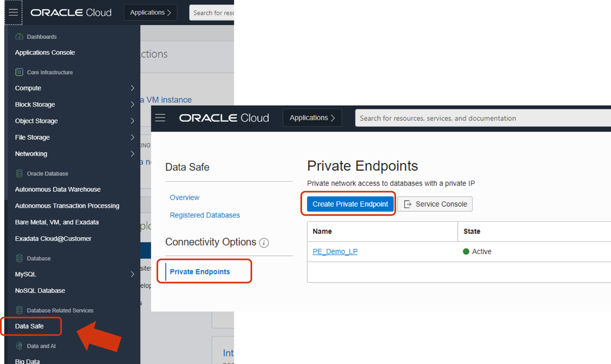This screenshot has height=364, width=611.
Task: Open Data Safe from the menu
Action: coord(29,326)
